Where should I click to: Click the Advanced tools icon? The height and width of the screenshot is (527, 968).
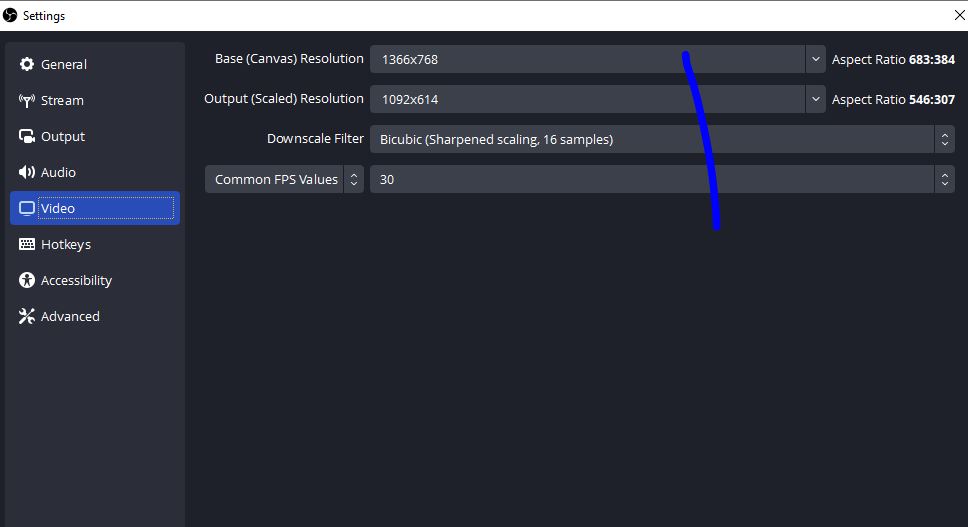27,316
